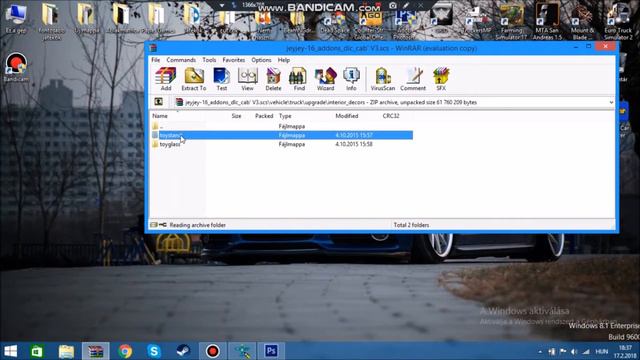Sort by the Type column header
The width and height of the screenshot is (640, 360).
click(x=285, y=116)
